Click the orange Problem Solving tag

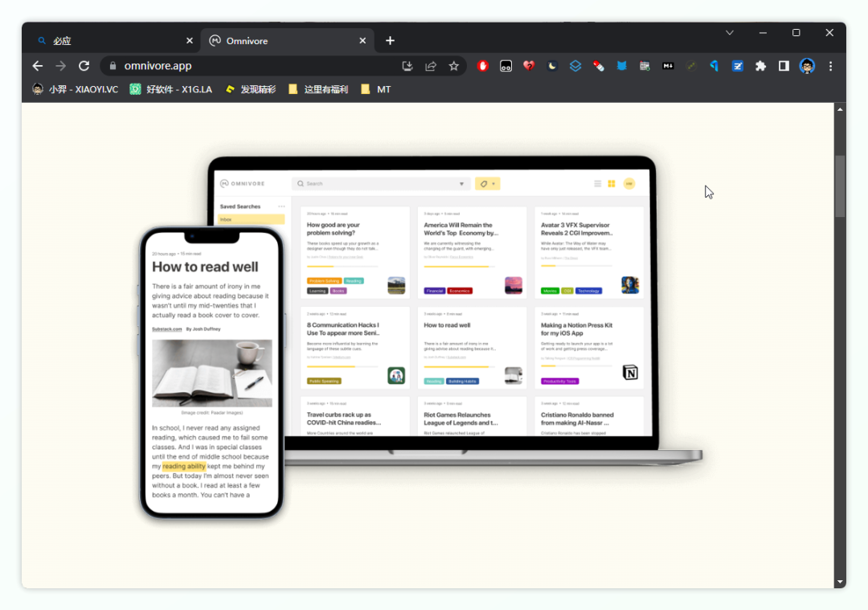pos(324,281)
